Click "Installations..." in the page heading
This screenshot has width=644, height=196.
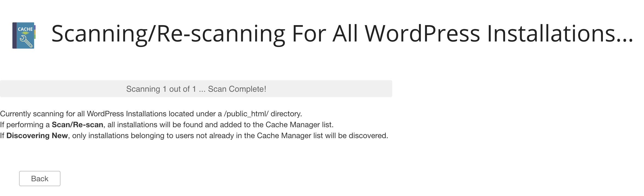pos(560,34)
